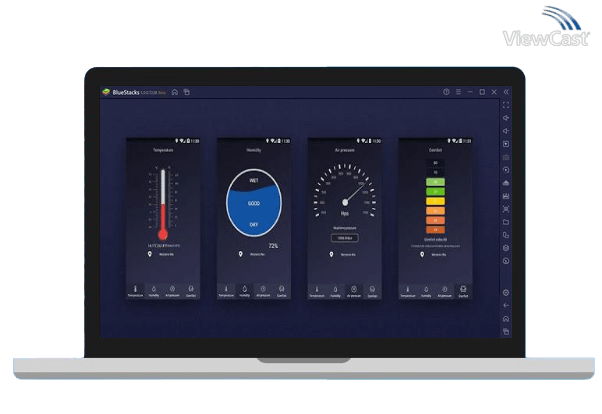Screen dimensions: 602x414
Task: Click the "Comfort" title on fourth phone screen
Action: coord(435,150)
